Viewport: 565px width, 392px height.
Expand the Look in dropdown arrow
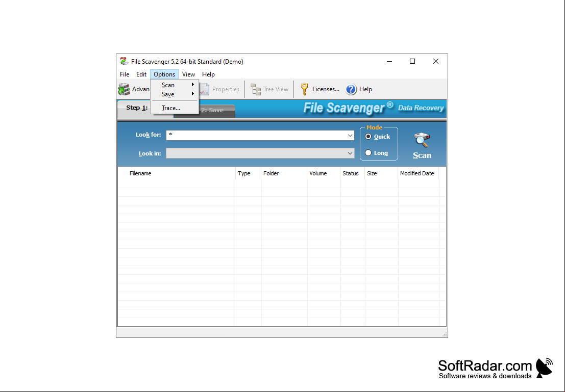tap(350, 153)
